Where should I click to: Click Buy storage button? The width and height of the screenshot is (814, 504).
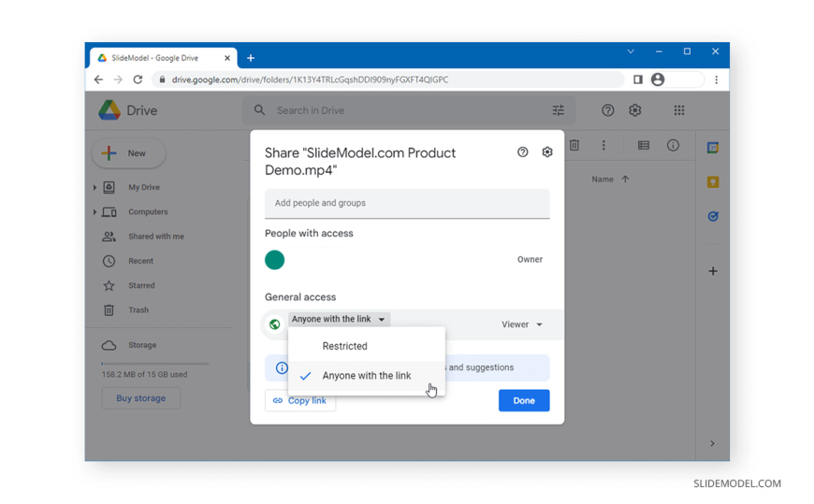point(141,398)
